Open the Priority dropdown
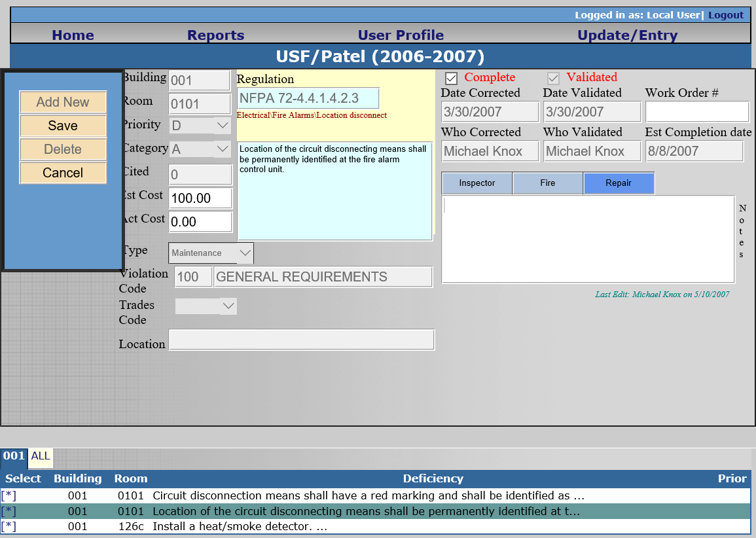 point(200,126)
